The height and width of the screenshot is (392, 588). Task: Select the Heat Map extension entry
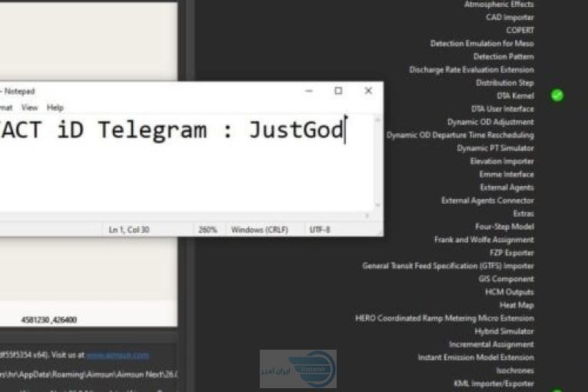(x=517, y=305)
